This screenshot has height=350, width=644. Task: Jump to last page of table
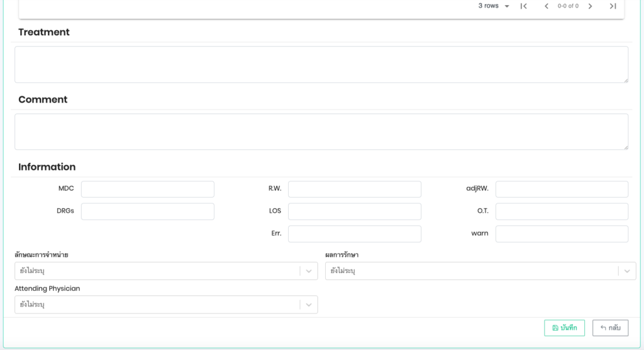coord(613,6)
